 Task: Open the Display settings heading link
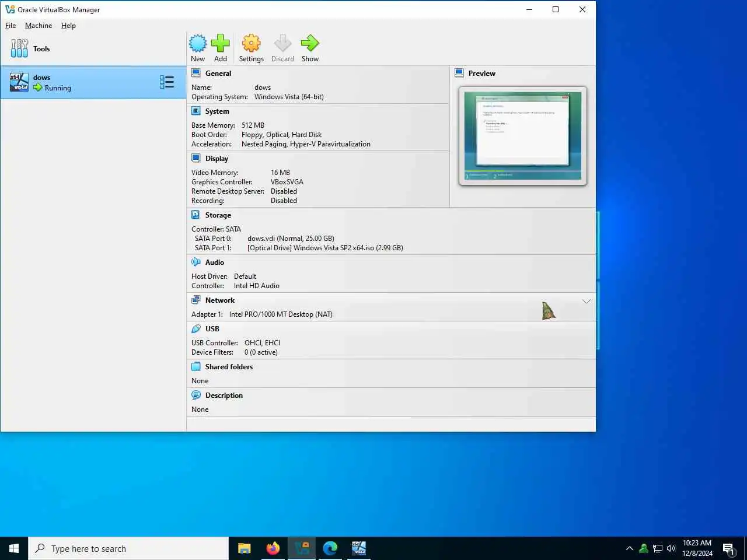pos(217,159)
